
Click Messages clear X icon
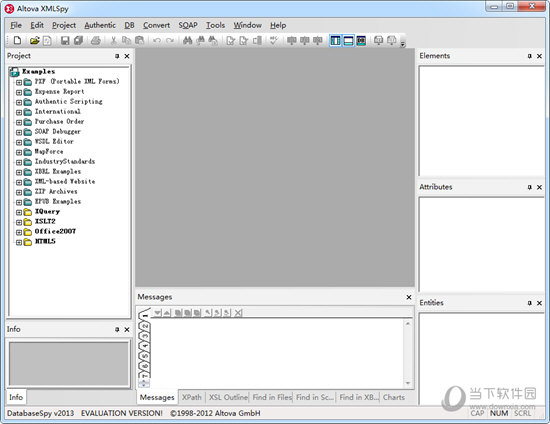[x=238, y=312]
